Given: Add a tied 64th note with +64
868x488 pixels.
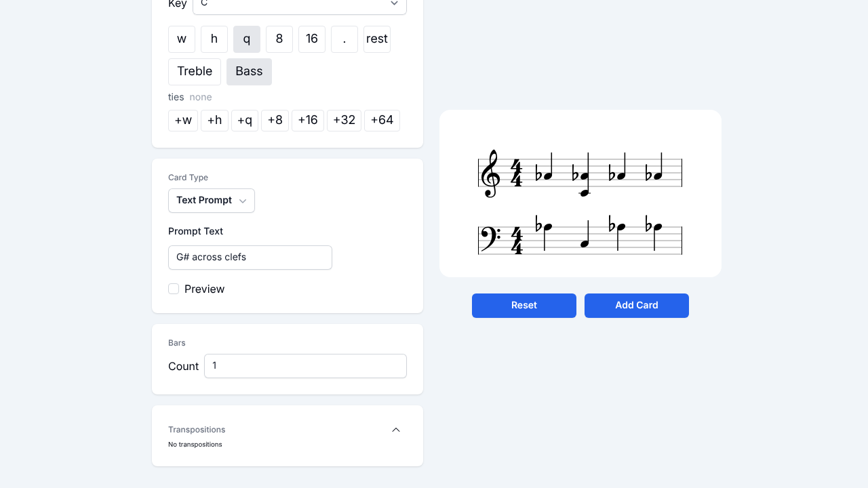Looking at the screenshot, I should click(x=382, y=121).
